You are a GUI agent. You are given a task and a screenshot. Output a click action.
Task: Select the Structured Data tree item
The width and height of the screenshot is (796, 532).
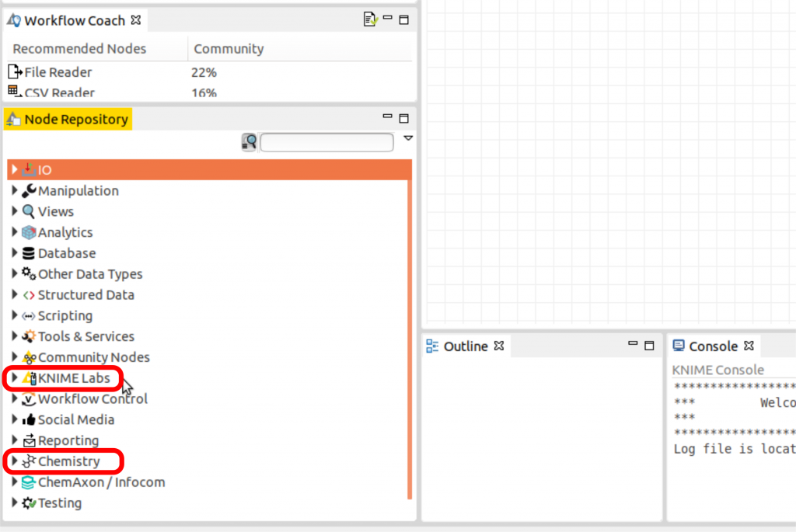point(86,295)
